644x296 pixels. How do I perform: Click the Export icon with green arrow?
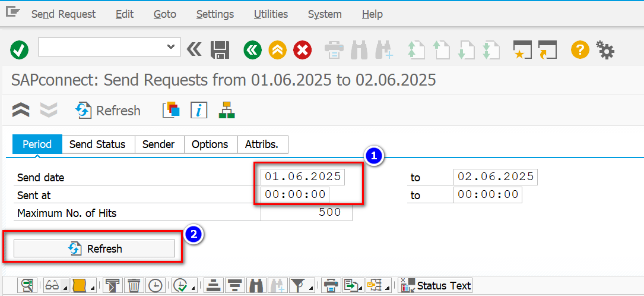(x=352, y=285)
